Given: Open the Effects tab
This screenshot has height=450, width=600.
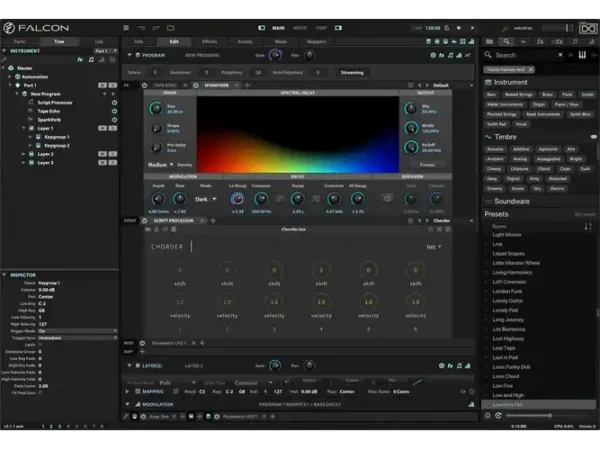Looking at the screenshot, I should pos(209,41).
